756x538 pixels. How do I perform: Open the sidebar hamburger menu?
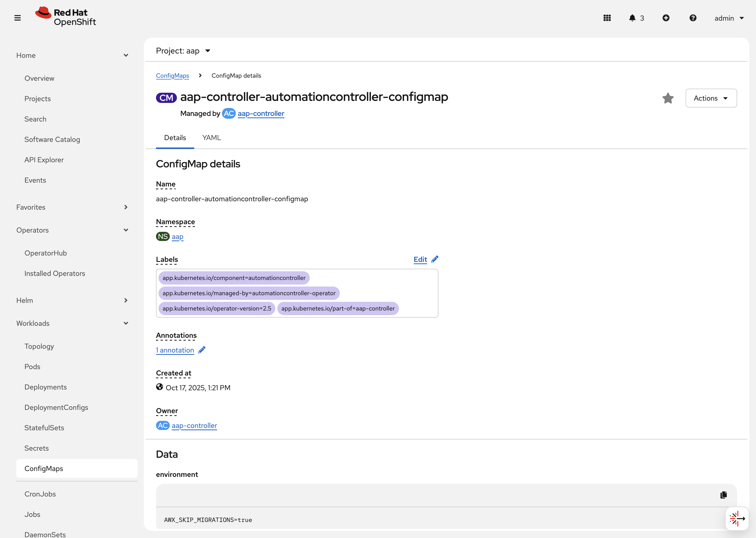click(18, 18)
